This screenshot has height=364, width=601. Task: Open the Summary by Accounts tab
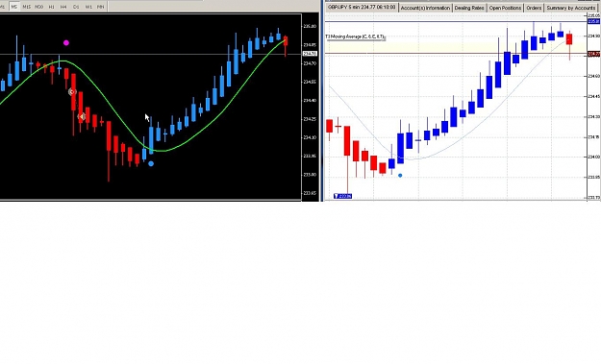(x=571, y=8)
